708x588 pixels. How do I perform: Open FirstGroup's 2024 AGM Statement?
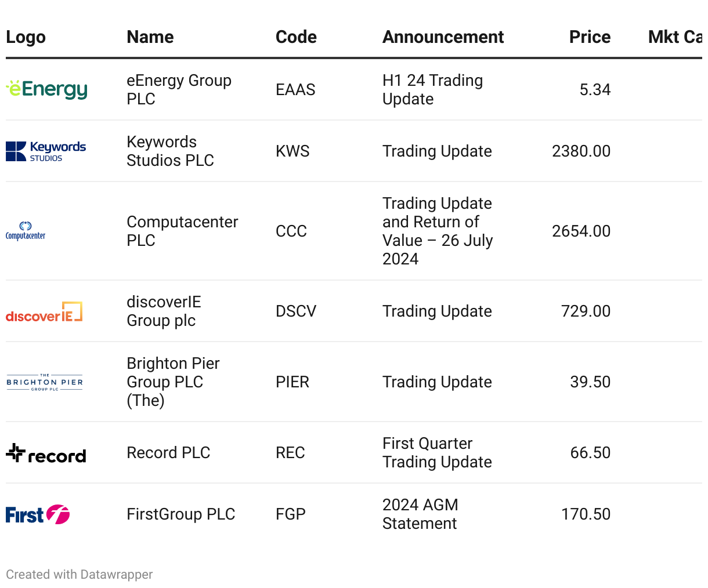pos(420,514)
